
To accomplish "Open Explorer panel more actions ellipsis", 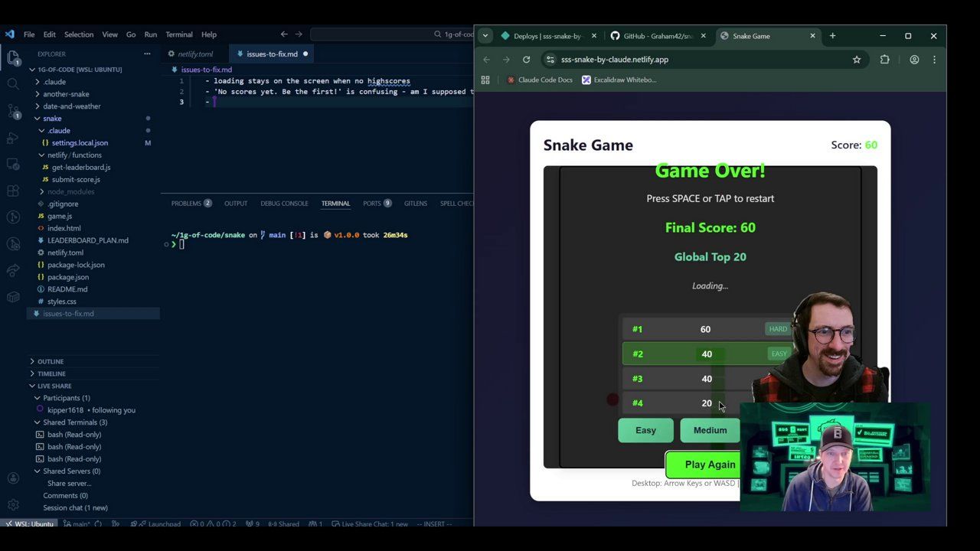I will [147, 54].
